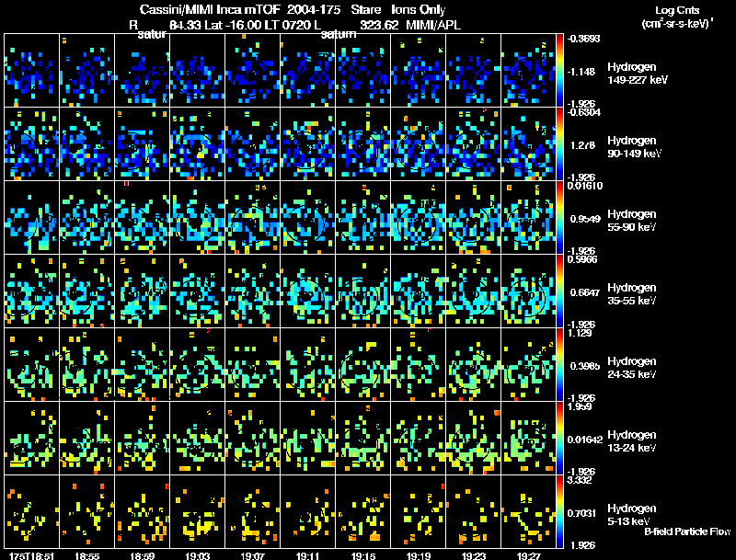
Task: Click the 13-24 keV image panel at 18:51
Action: 31,439
